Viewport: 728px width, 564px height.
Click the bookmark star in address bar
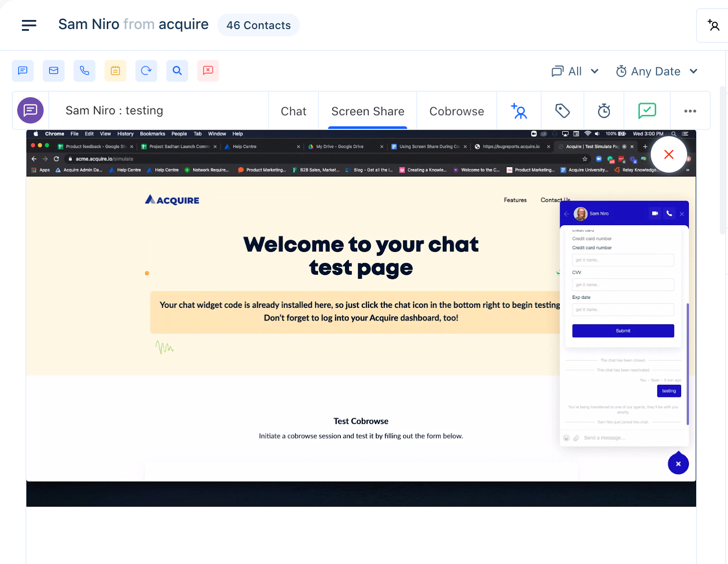(x=585, y=159)
